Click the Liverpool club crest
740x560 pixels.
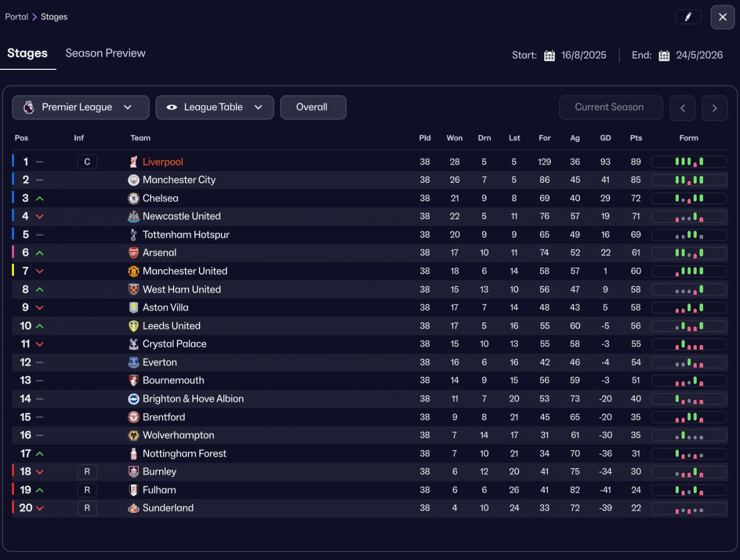[134, 162]
